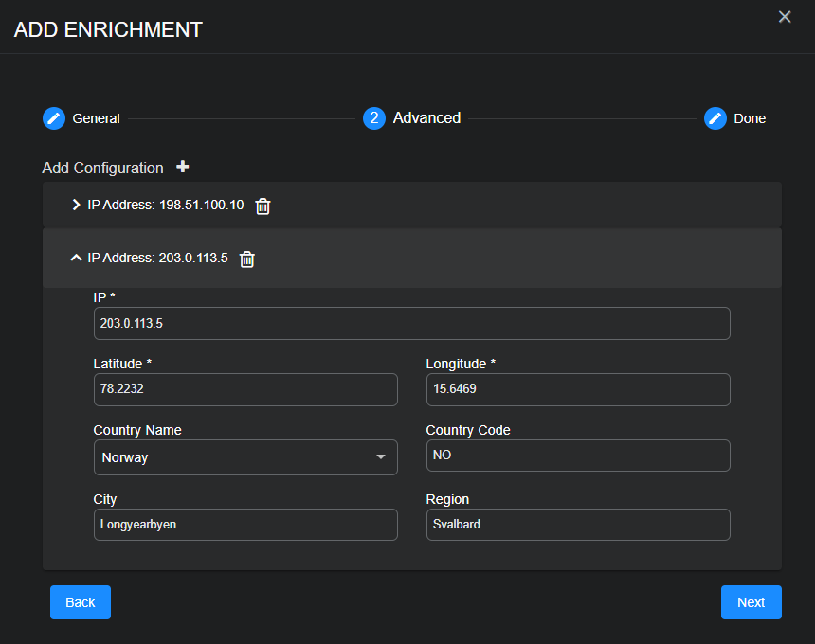Click the plus icon to add configuration
Image resolution: width=815 pixels, height=644 pixels.
point(183,168)
